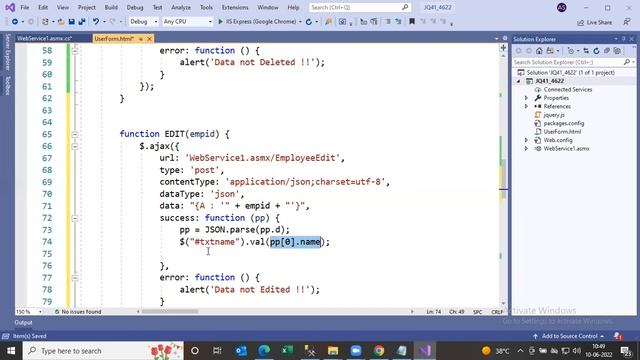
Task: Open the Edit menu
Action: point(43,7)
